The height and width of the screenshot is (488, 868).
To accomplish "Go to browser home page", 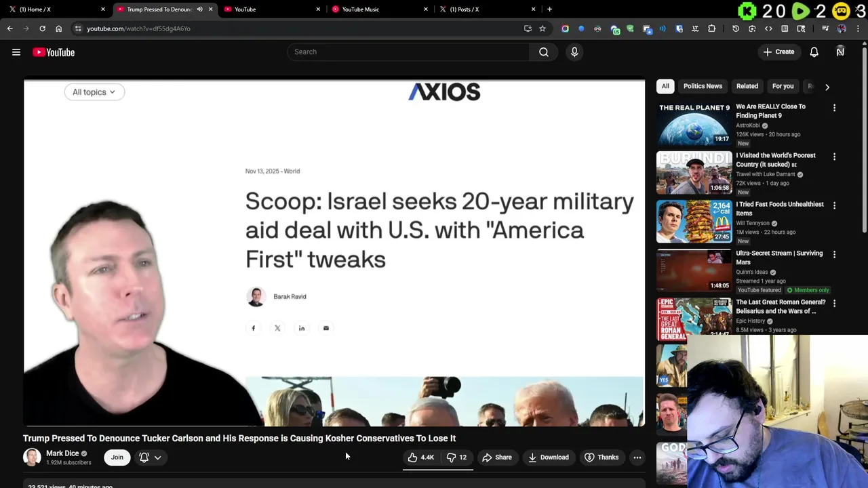I will coord(58,28).
